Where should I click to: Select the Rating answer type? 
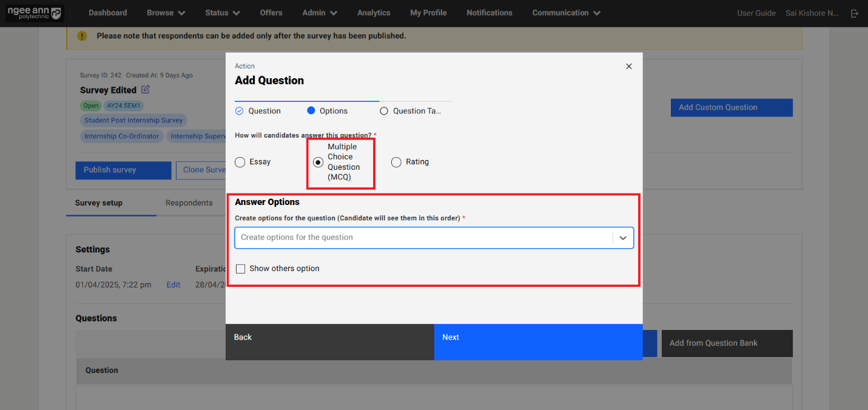pyautogui.click(x=396, y=162)
